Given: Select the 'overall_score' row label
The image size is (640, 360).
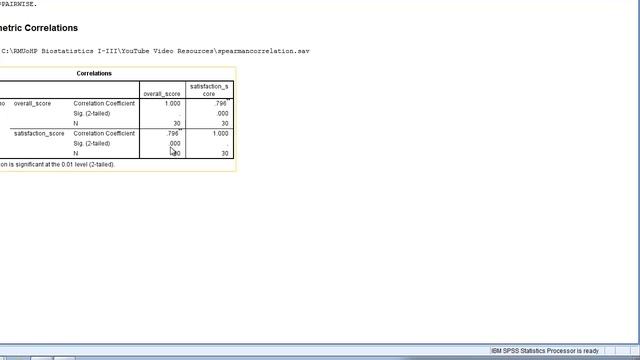Looking at the screenshot, I should click(32, 104).
